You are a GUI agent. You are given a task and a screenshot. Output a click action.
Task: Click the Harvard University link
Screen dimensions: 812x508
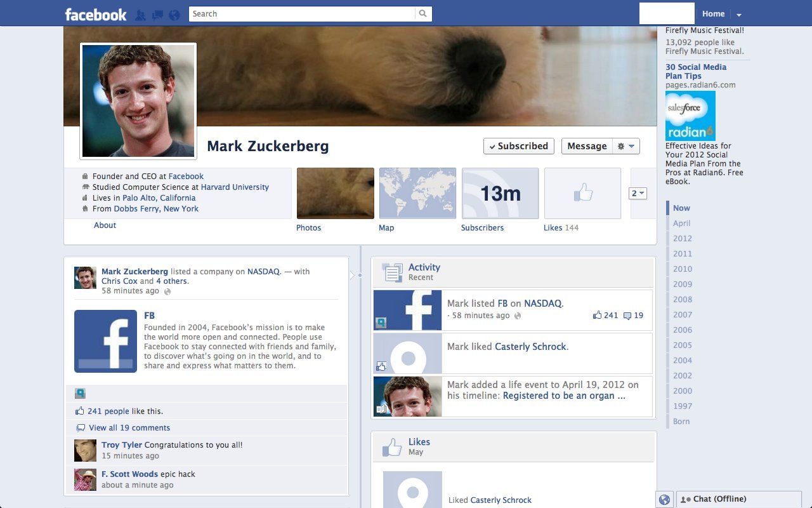click(x=235, y=187)
